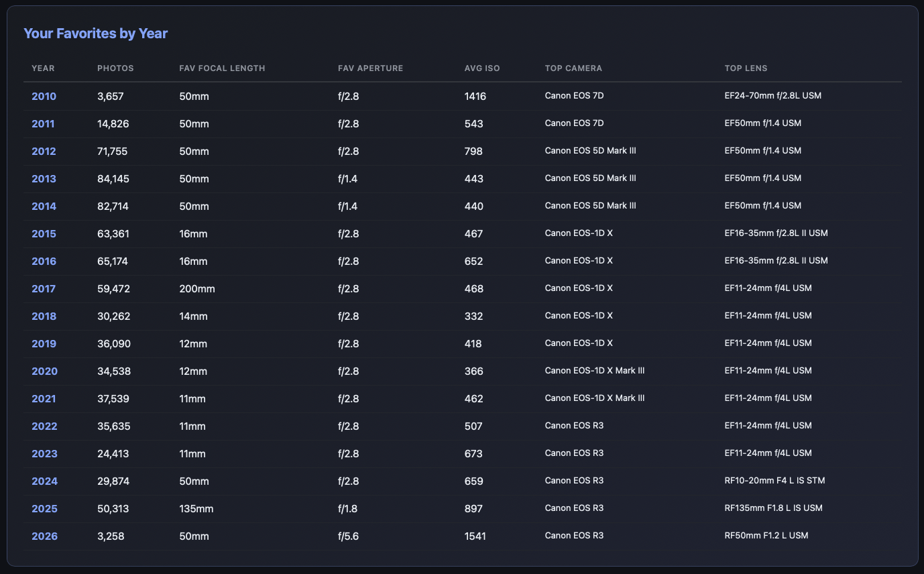924x574 pixels.
Task: Select the Top Camera column header
Action: coord(573,68)
